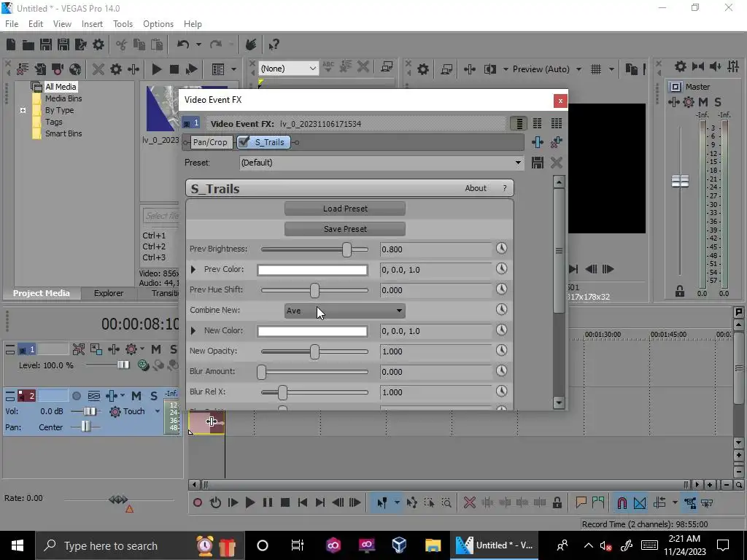Click Record button in transport bar
Screen dimensions: 747x560
(x=197, y=502)
